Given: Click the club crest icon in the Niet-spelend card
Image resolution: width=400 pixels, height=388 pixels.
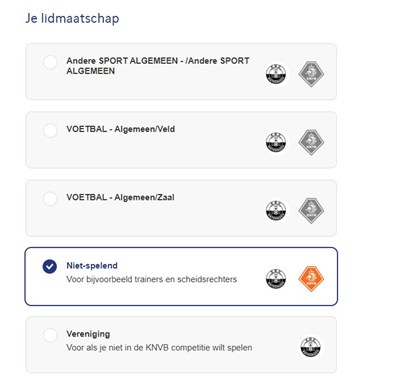Looking at the screenshot, I should point(276,279).
